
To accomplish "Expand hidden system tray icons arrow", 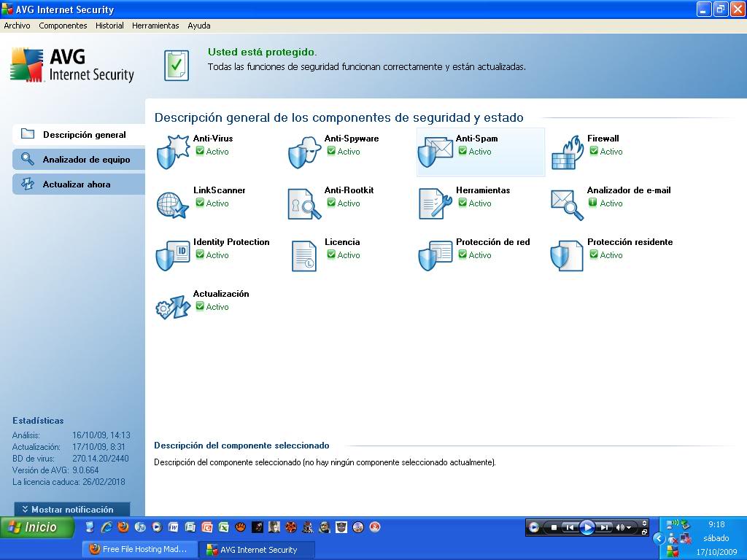I will click(x=659, y=539).
